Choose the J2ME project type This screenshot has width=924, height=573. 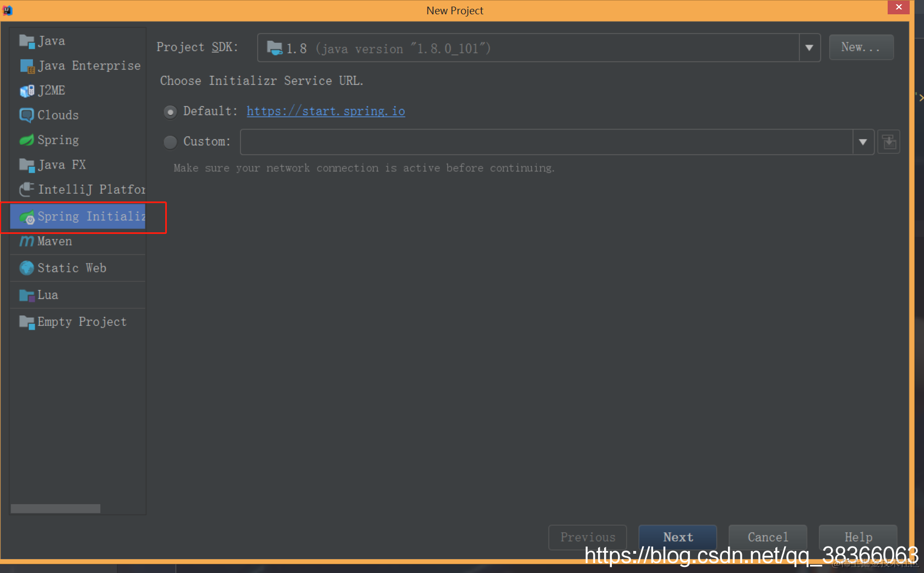78,91
